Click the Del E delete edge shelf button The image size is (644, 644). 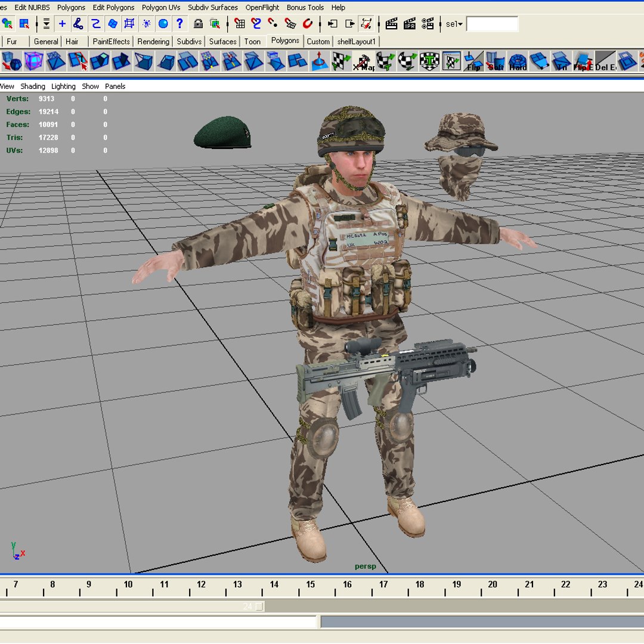(x=605, y=61)
